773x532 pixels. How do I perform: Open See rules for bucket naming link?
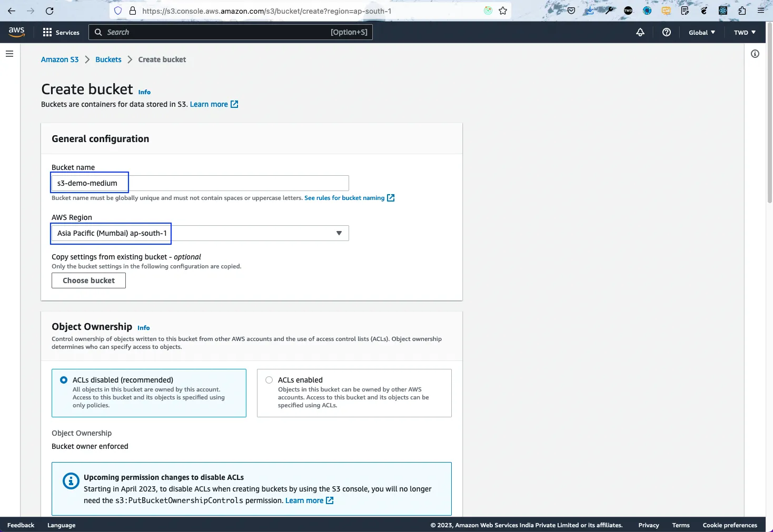[x=344, y=198]
